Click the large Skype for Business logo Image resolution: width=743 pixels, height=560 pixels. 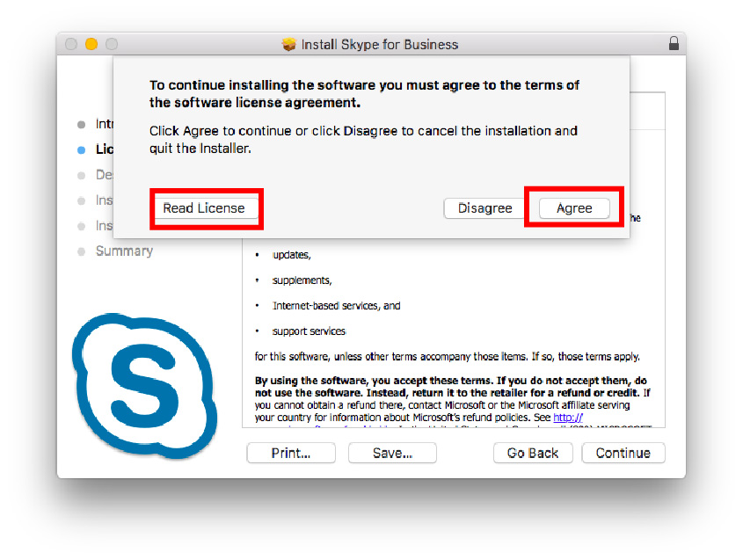pyautogui.click(x=144, y=386)
